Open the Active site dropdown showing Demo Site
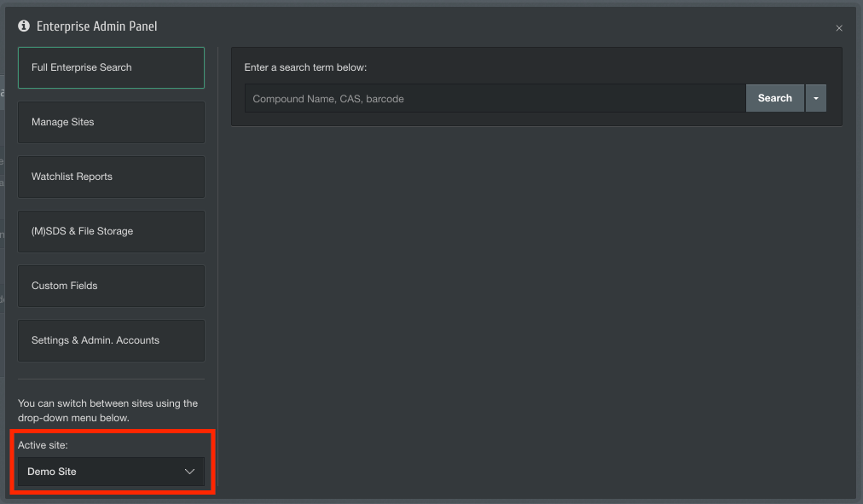The height and width of the screenshot is (504, 863). pyautogui.click(x=111, y=472)
